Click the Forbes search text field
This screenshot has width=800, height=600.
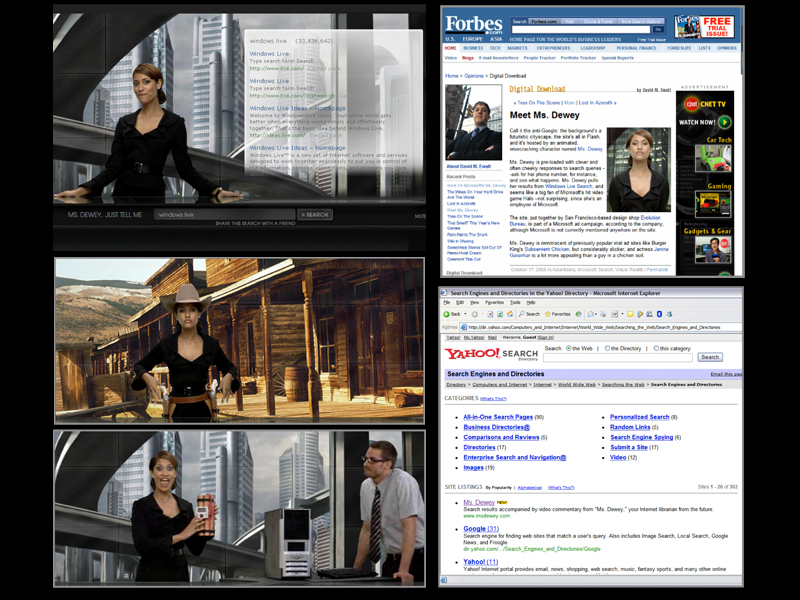(x=581, y=30)
